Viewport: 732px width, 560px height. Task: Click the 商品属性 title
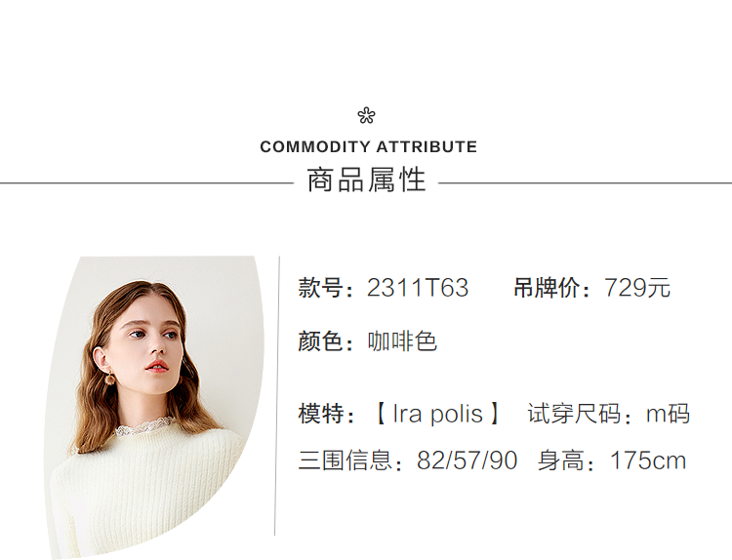click(x=366, y=180)
